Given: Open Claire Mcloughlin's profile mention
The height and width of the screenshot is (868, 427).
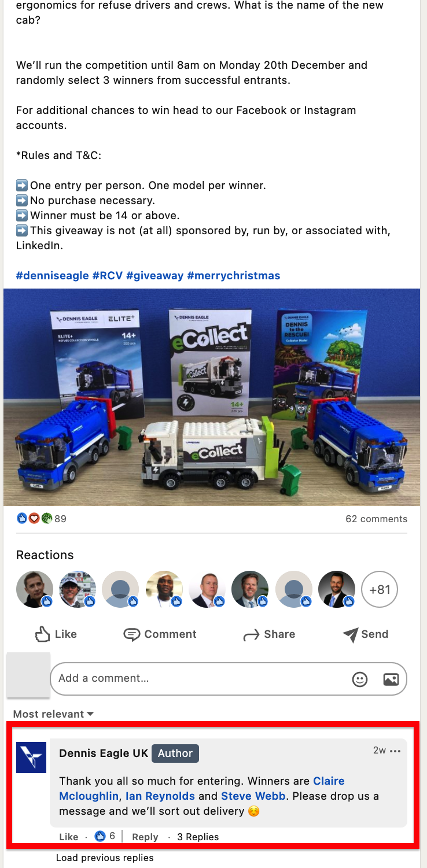Looking at the screenshot, I should [202, 789].
